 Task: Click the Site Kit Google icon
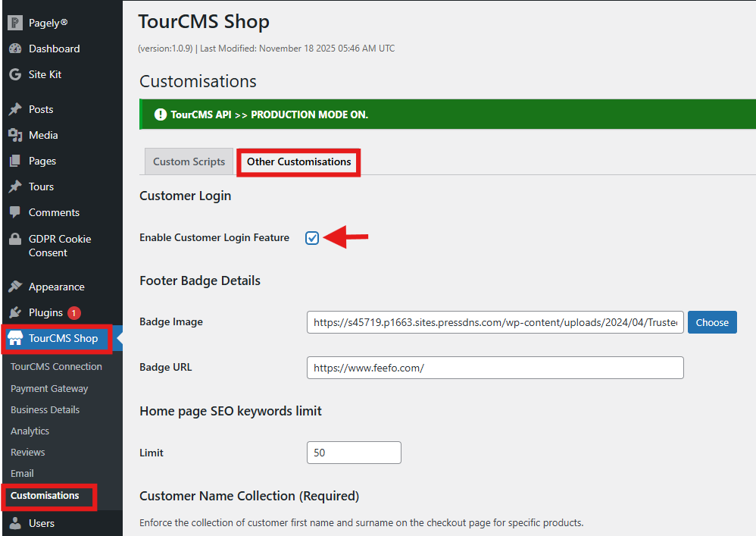click(x=15, y=74)
